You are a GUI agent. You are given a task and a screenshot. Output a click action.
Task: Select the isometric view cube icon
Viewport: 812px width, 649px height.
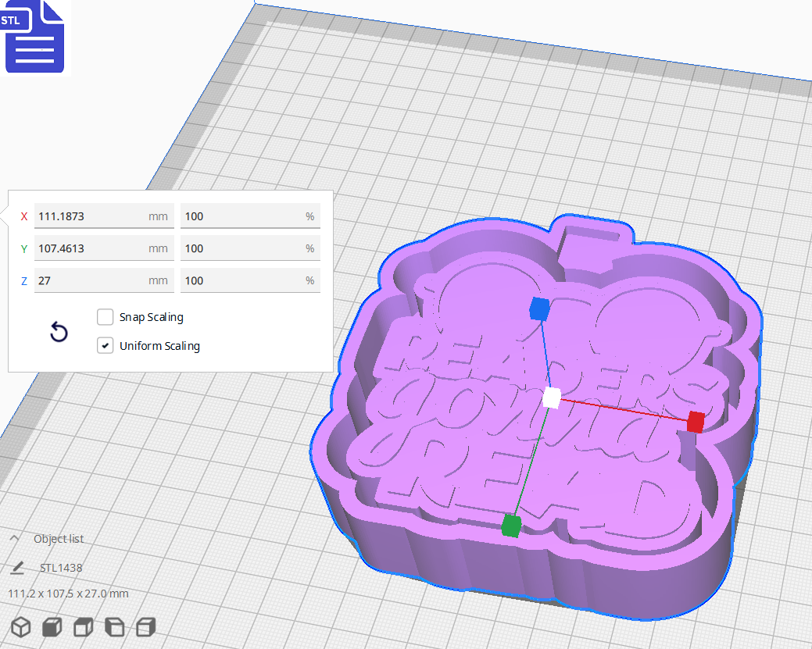20,627
